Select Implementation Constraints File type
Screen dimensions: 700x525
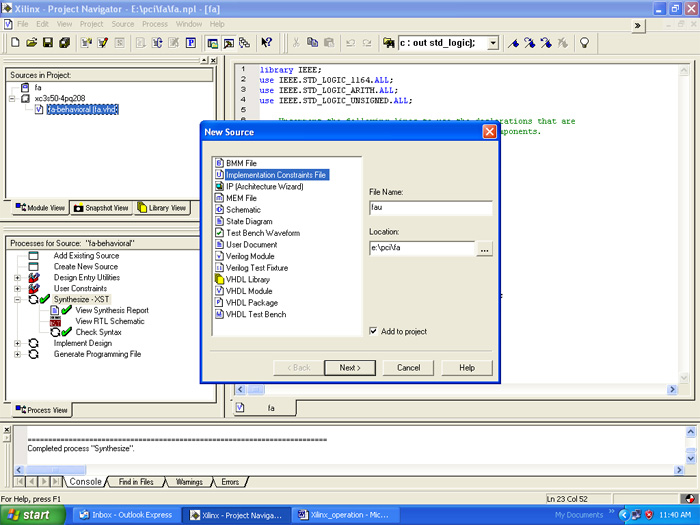[276, 175]
